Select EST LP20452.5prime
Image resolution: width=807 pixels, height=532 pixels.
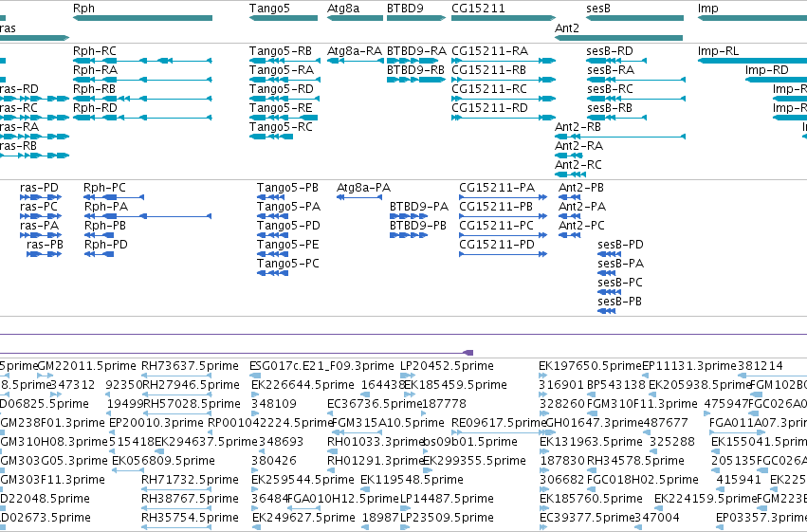pos(408,376)
